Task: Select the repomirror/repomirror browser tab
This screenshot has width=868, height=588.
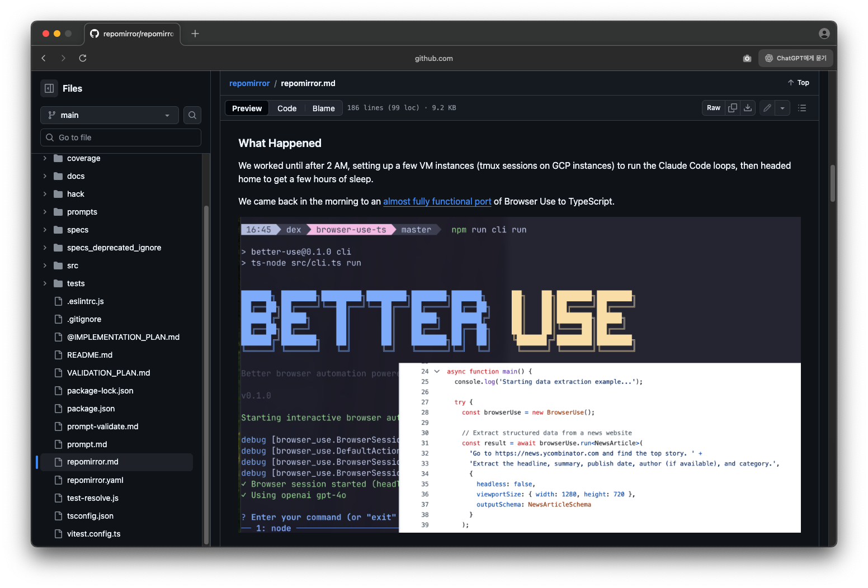Action: pyautogui.click(x=133, y=34)
